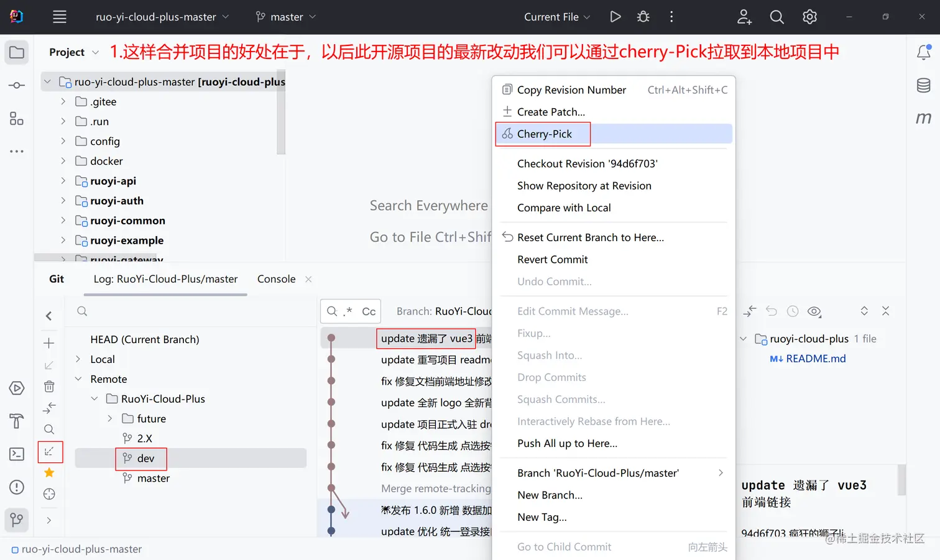
Task: Click Show Diff icon in changes pane
Action: [x=750, y=311]
